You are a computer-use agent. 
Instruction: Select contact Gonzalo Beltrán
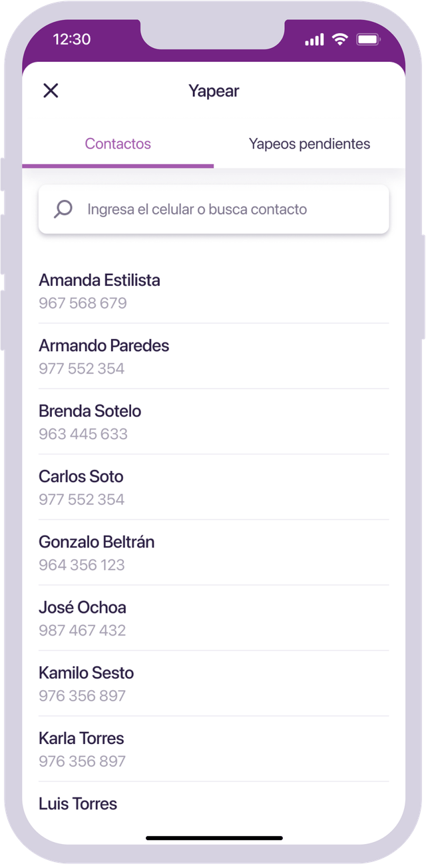(x=213, y=552)
